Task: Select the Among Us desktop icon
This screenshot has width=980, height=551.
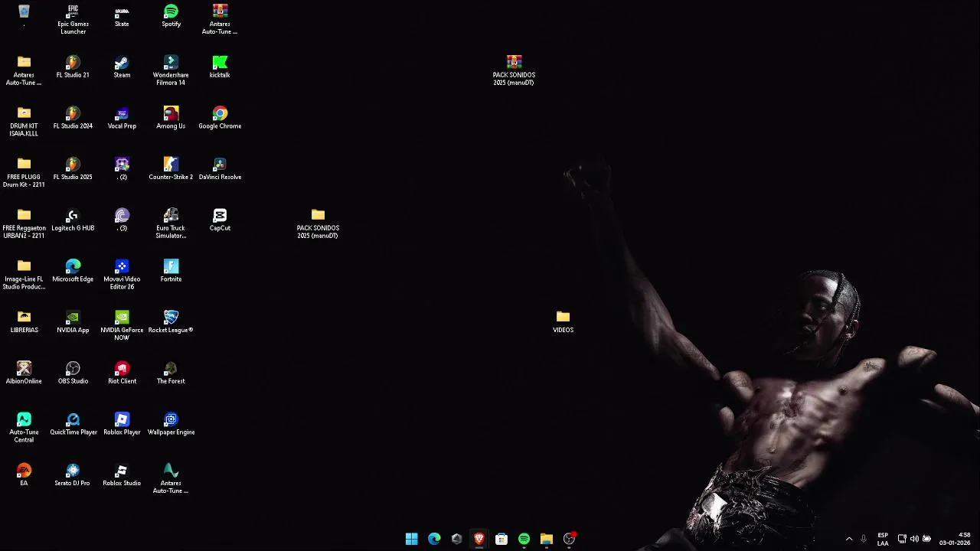Action: (171, 119)
